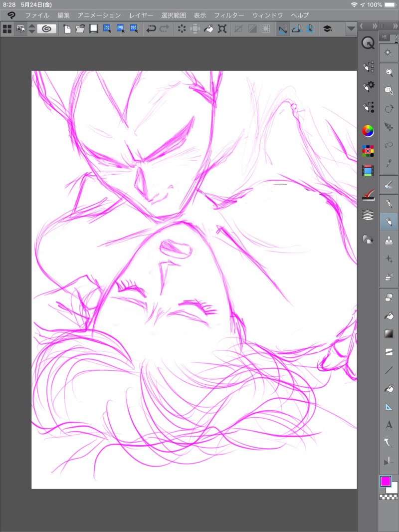
Task: Open the Tool Property palette
Action: coord(368,86)
